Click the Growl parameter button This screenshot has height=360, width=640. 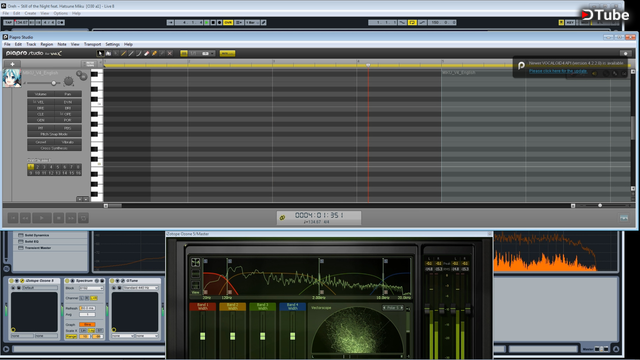tap(41, 142)
